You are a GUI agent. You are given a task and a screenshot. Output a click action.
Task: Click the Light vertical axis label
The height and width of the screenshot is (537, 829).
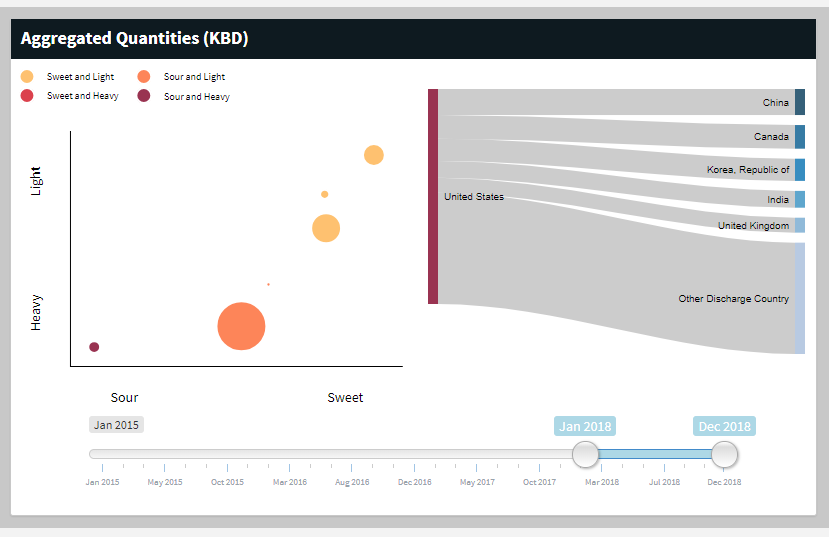click(x=35, y=181)
